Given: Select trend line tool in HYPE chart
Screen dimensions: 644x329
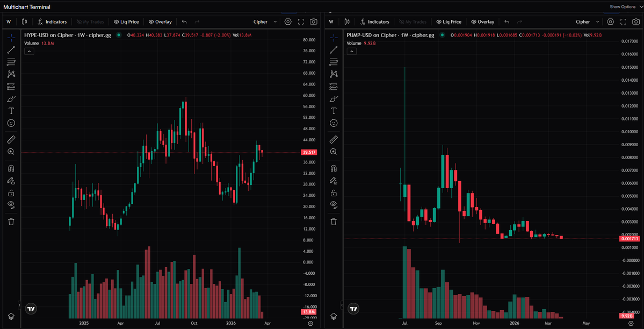Looking at the screenshot, I should click(x=11, y=50).
